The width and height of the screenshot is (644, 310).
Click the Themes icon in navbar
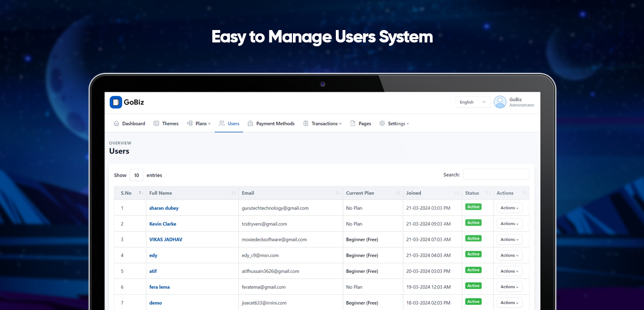pyautogui.click(x=156, y=124)
